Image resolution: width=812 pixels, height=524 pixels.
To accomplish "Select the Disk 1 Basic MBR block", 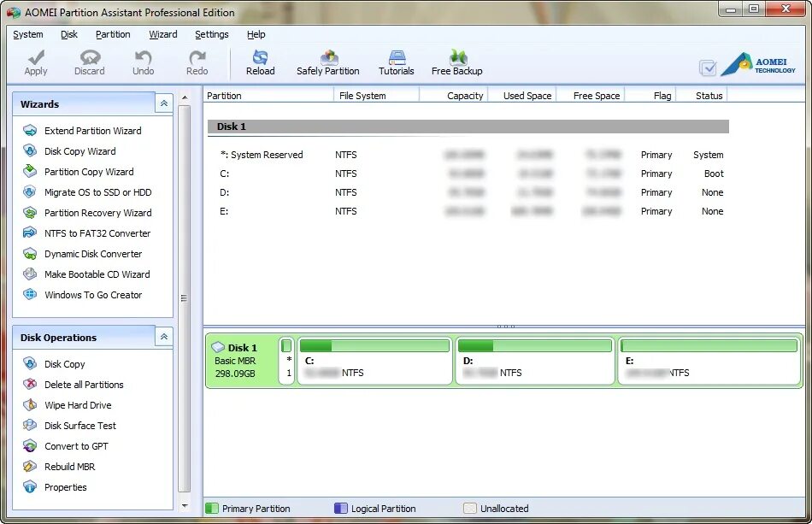I will pos(241,361).
